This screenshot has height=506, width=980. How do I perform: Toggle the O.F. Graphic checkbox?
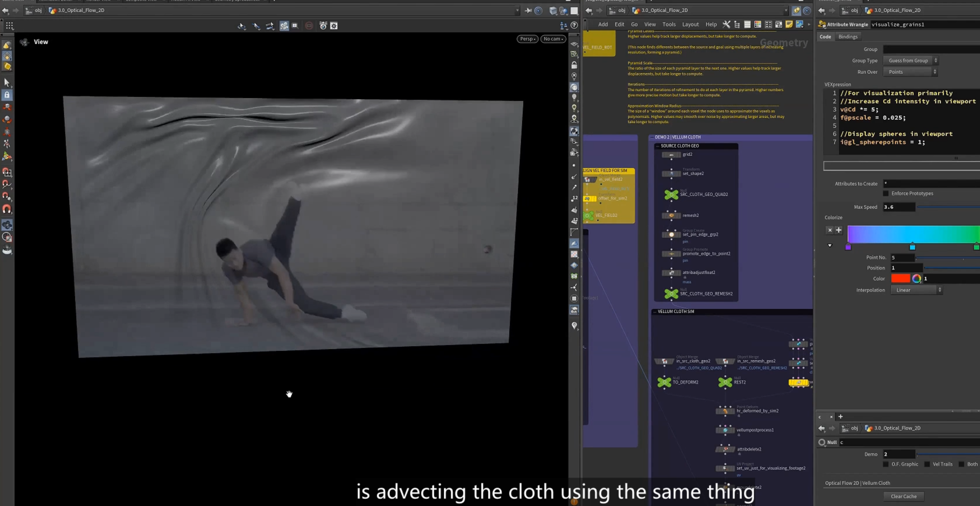[x=886, y=464]
